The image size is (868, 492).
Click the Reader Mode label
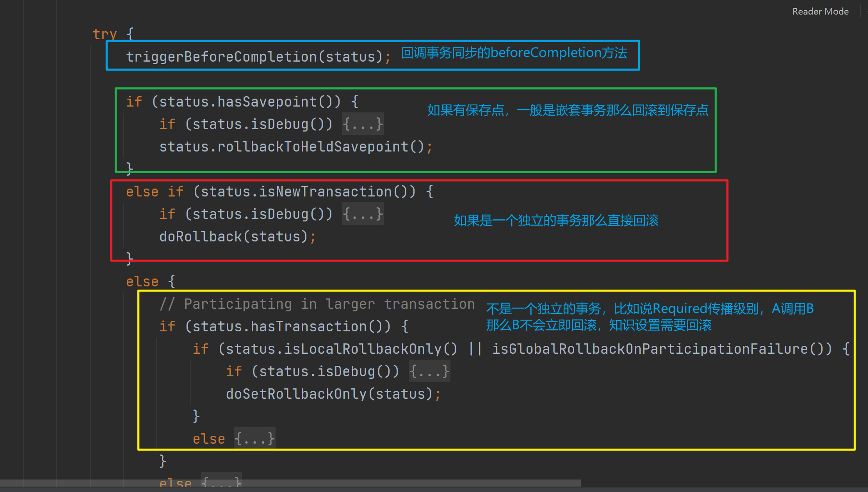pyautogui.click(x=820, y=11)
